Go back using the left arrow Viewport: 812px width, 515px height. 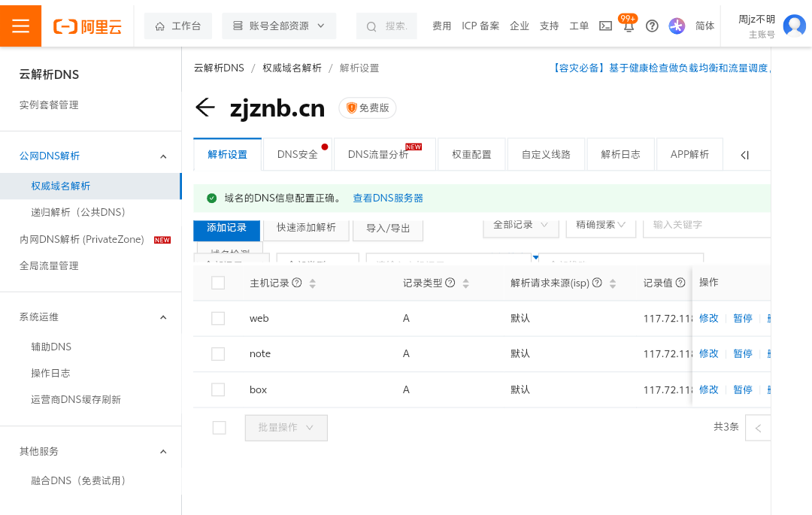(205, 108)
